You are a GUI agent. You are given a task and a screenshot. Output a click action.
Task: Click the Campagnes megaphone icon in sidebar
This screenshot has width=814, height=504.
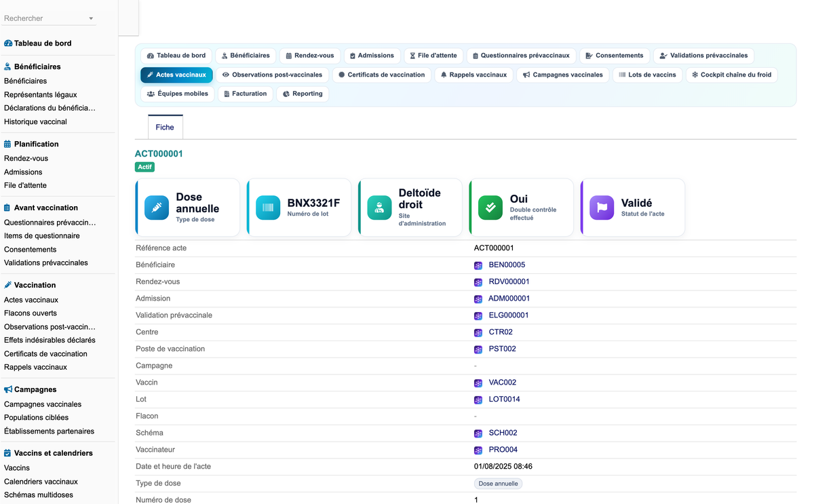[8, 389]
